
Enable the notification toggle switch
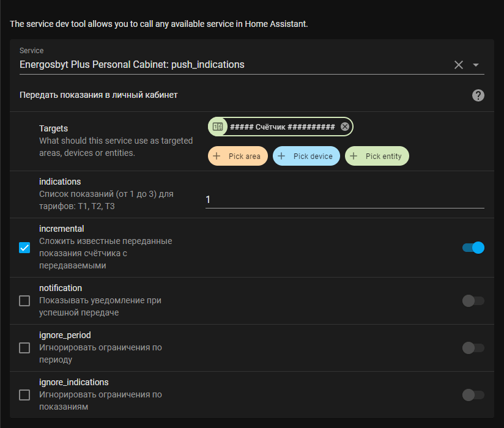pyautogui.click(x=473, y=301)
